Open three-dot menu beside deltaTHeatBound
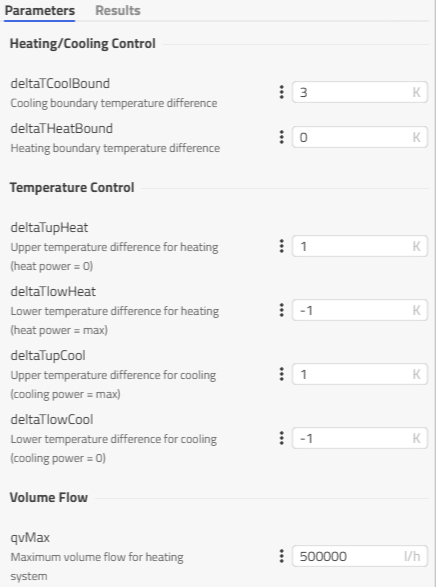436x587 pixels. [x=282, y=137]
